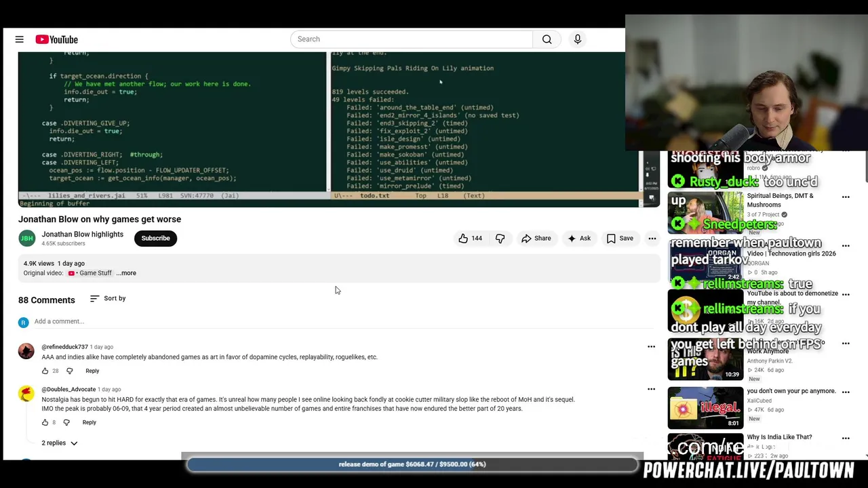Image resolution: width=868 pixels, height=488 pixels.
Task: Click the 88 Comments heading
Action: pyautogui.click(x=47, y=300)
